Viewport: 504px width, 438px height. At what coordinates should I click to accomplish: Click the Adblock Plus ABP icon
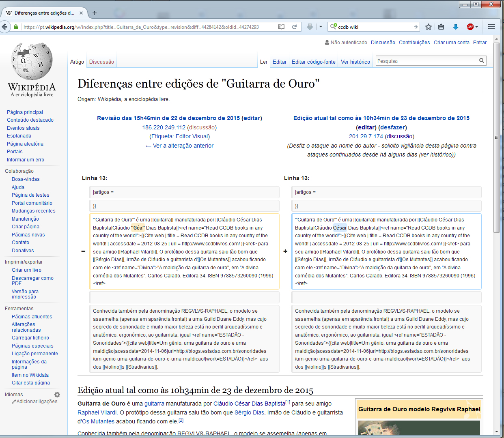pos(470,27)
